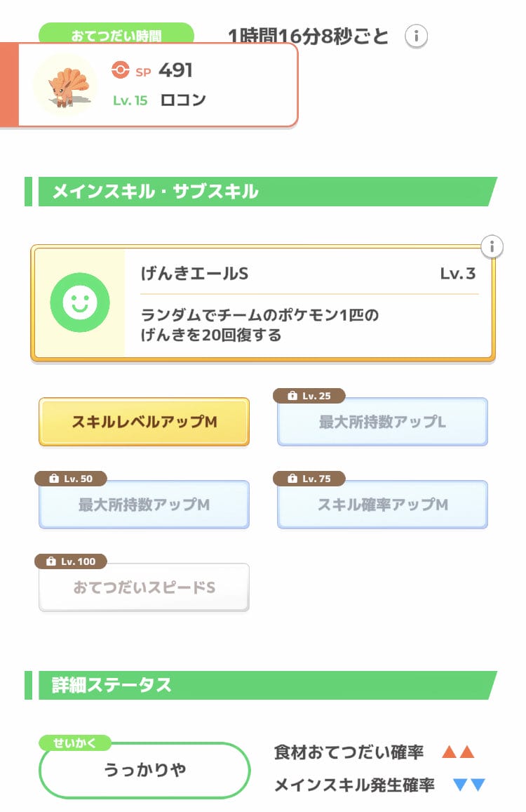Select the locked 最大所持数アップL sub skill

click(382, 422)
